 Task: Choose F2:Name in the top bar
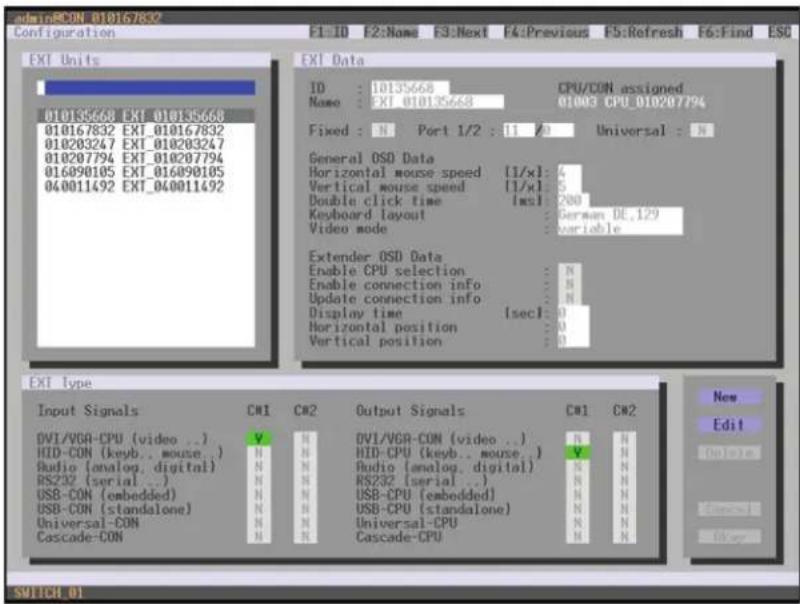(x=390, y=32)
